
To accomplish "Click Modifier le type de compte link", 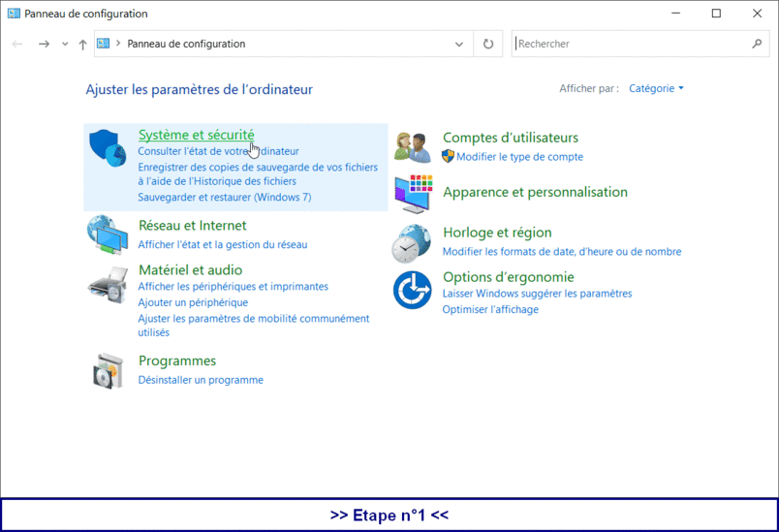I will (519, 157).
